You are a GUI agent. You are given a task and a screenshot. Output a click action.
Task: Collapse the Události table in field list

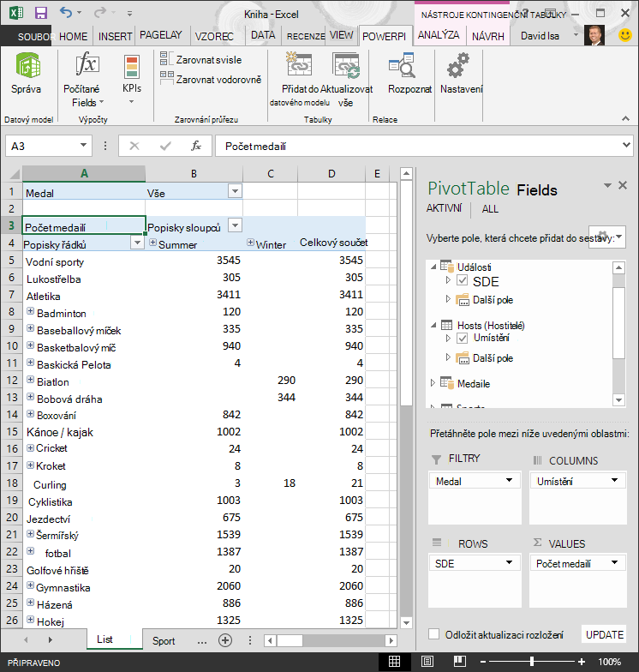433,267
